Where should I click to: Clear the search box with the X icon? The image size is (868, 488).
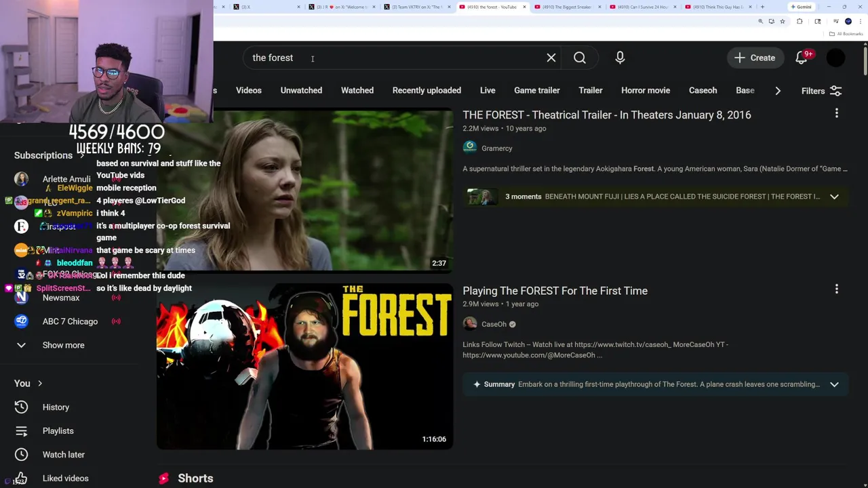coord(551,58)
